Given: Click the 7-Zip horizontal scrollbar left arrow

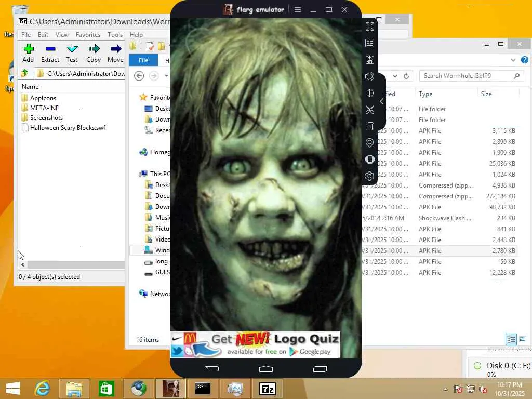Looking at the screenshot, I should click(23, 264).
